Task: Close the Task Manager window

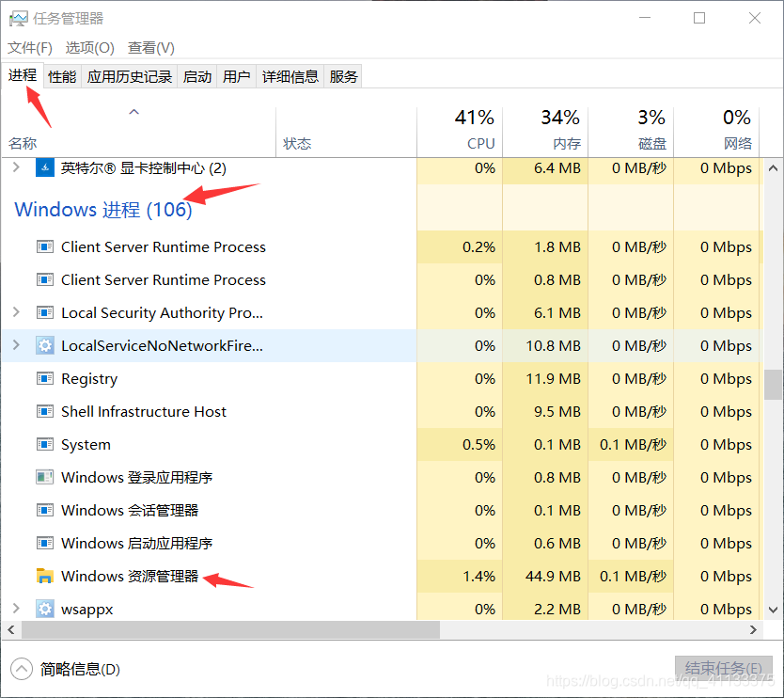Action: [x=755, y=18]
